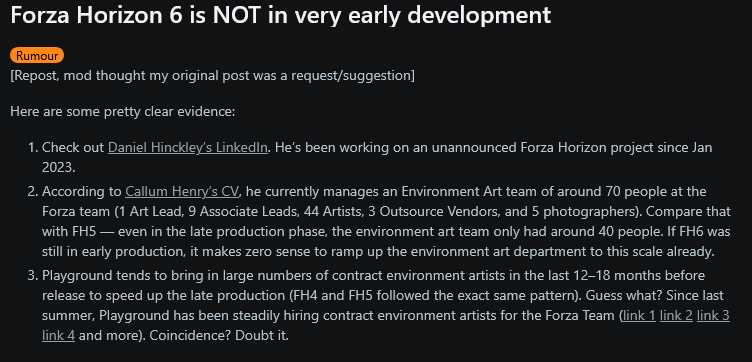Click the 'Coincidence? Doubt it.' text
The height and width of the screenshot is (362, 752).
(219, 336)
